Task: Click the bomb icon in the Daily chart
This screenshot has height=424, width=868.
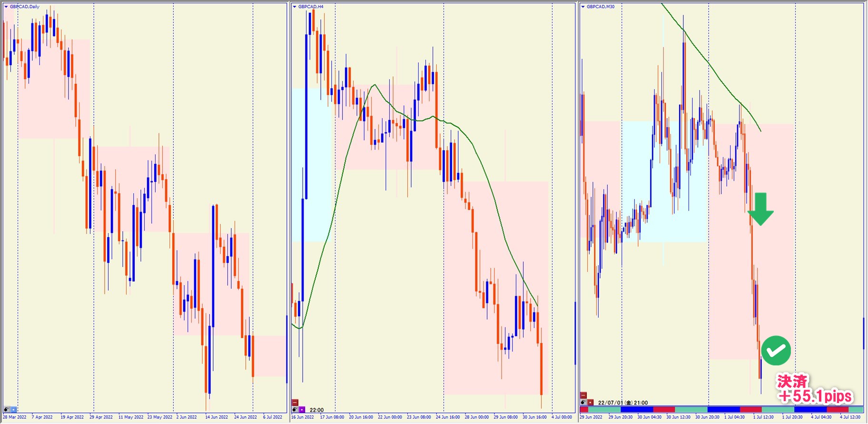Action: point(7,409)
